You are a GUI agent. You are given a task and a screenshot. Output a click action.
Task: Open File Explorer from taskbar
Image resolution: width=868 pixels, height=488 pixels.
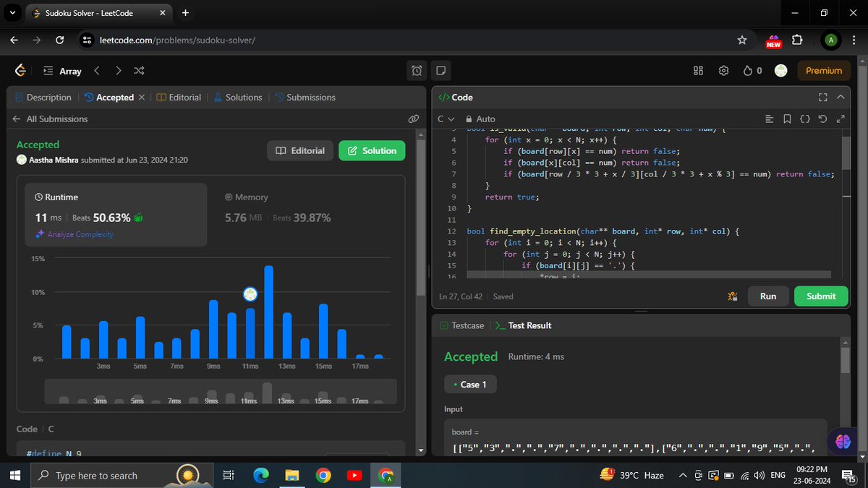click(x=292, y=475)
